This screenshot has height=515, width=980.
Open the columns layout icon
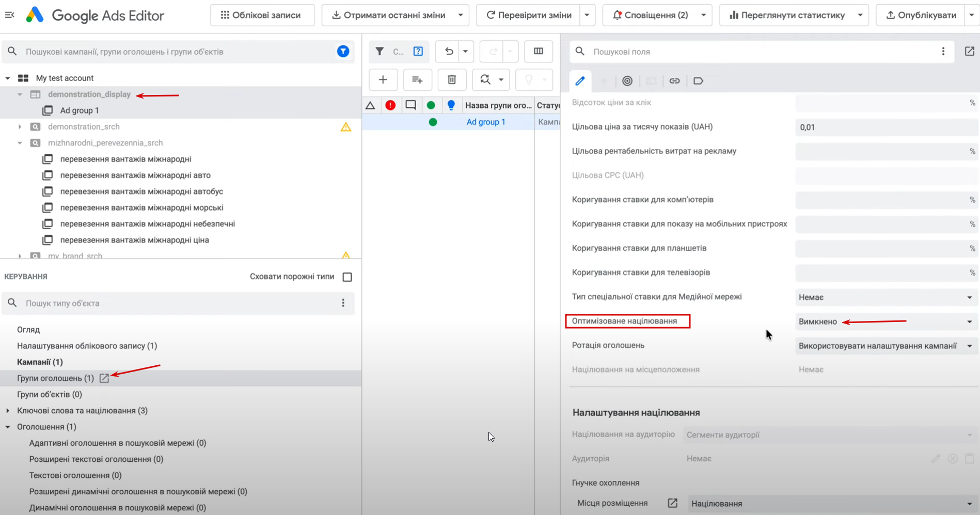point(539,51)
